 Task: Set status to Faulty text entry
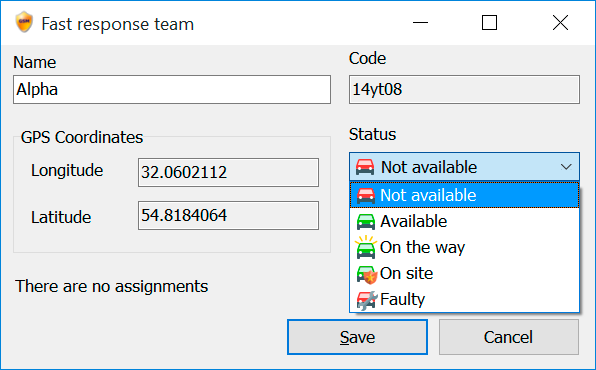tap(402, 300)
